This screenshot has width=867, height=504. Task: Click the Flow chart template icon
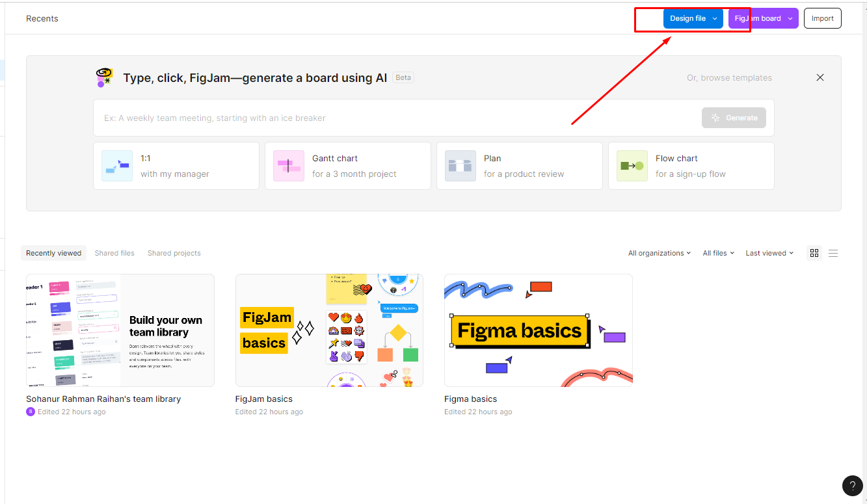(632, 166)
